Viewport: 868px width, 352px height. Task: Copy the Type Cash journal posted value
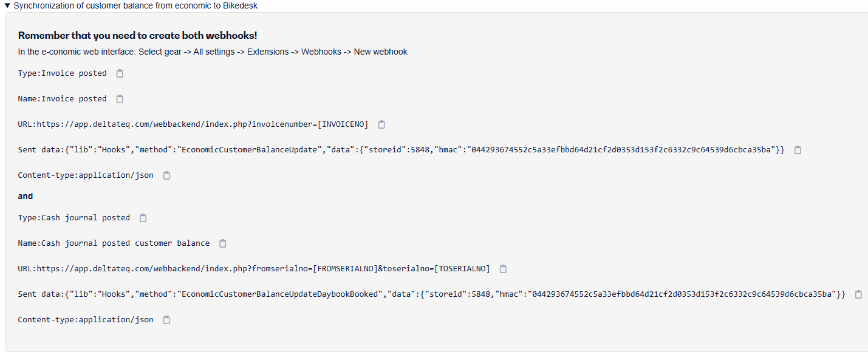pyautogui.click(x=143, y=218)
